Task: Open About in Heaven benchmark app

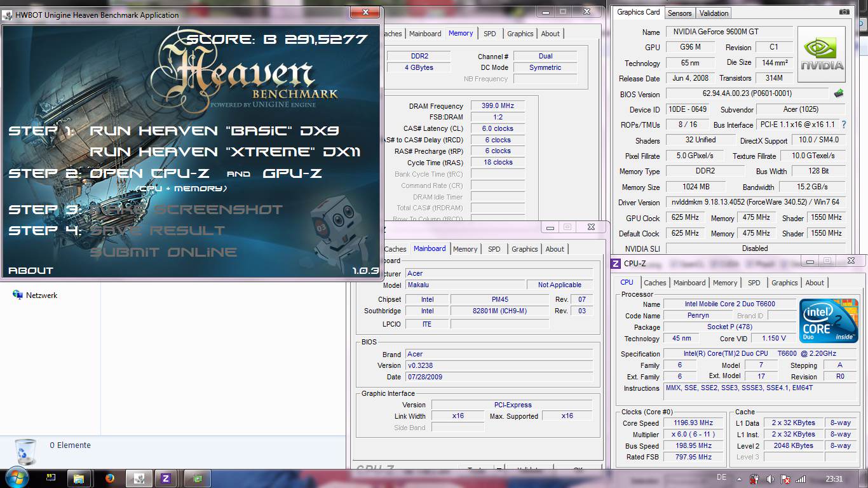Action: tap(31, 270)
